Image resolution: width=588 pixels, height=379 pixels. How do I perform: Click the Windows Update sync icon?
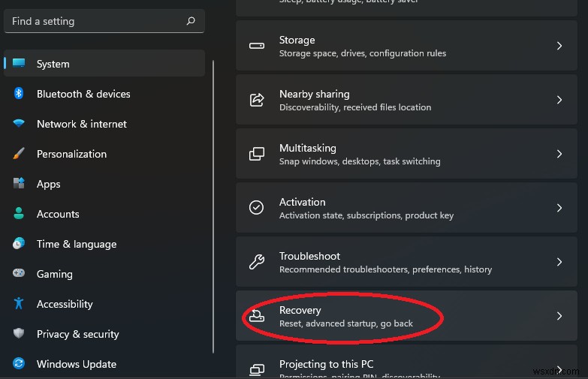[19, 364]
